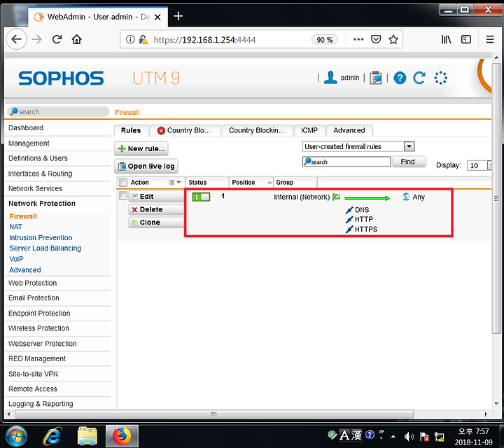Reload WebAdmin with blue refresh icon
Screen dimensions: 504x448
[419, 78]
